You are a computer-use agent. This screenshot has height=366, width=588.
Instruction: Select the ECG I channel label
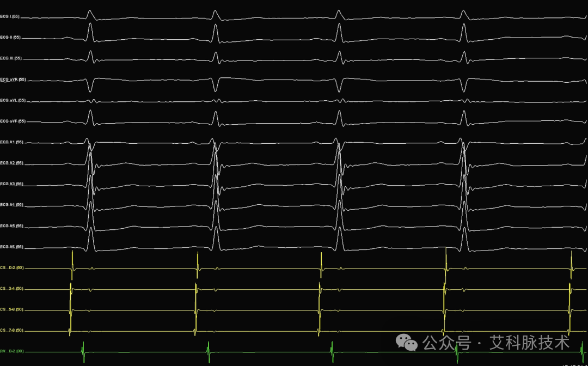coord(10,16)
